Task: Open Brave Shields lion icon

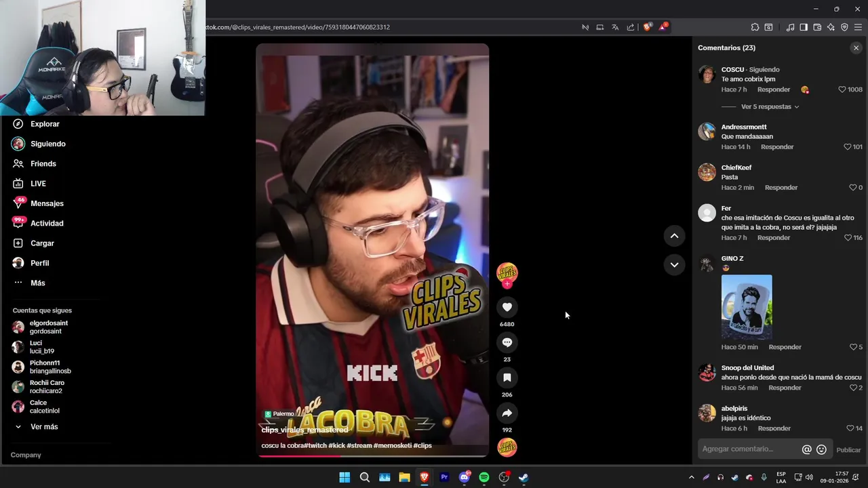Action: click(647, 27)
